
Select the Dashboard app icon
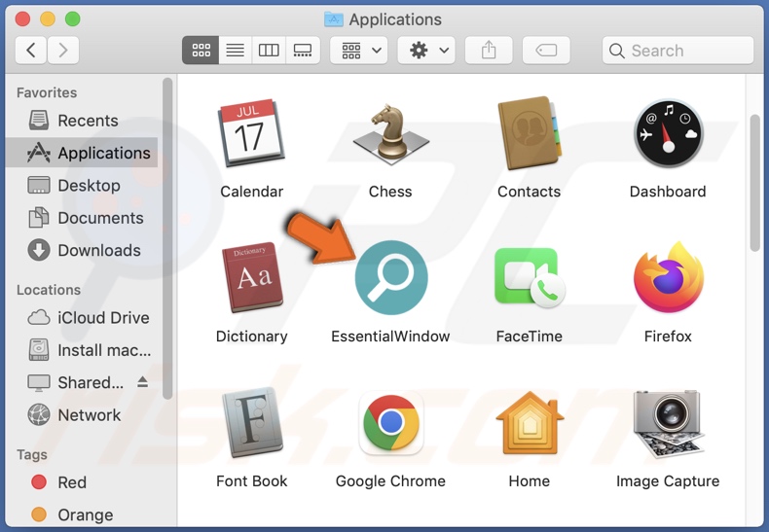coord(668,133)
